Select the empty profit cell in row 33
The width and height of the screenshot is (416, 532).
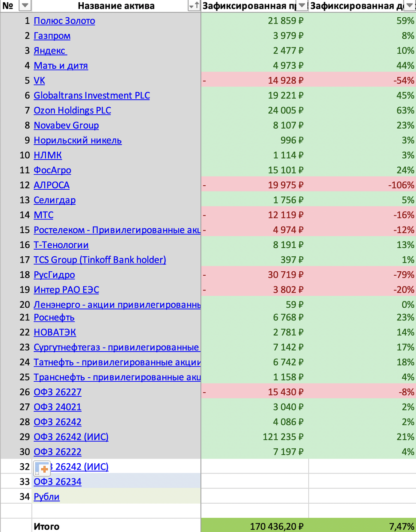(255, 481)
